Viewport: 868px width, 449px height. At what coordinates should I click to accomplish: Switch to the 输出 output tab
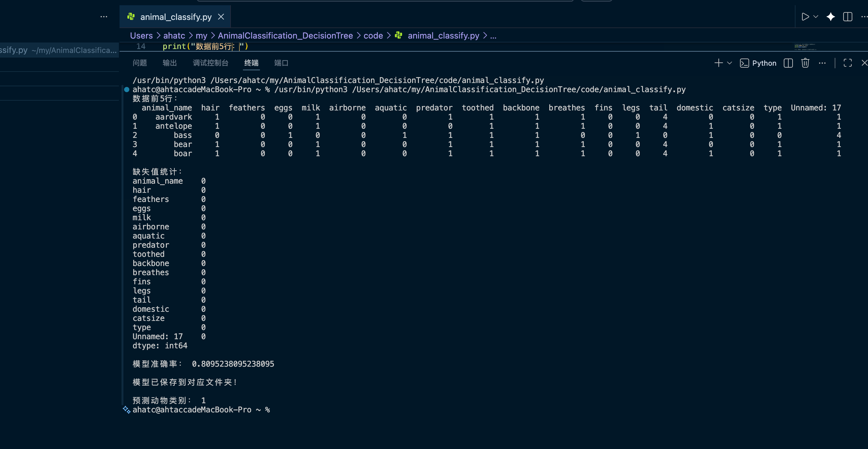[169, 63]
